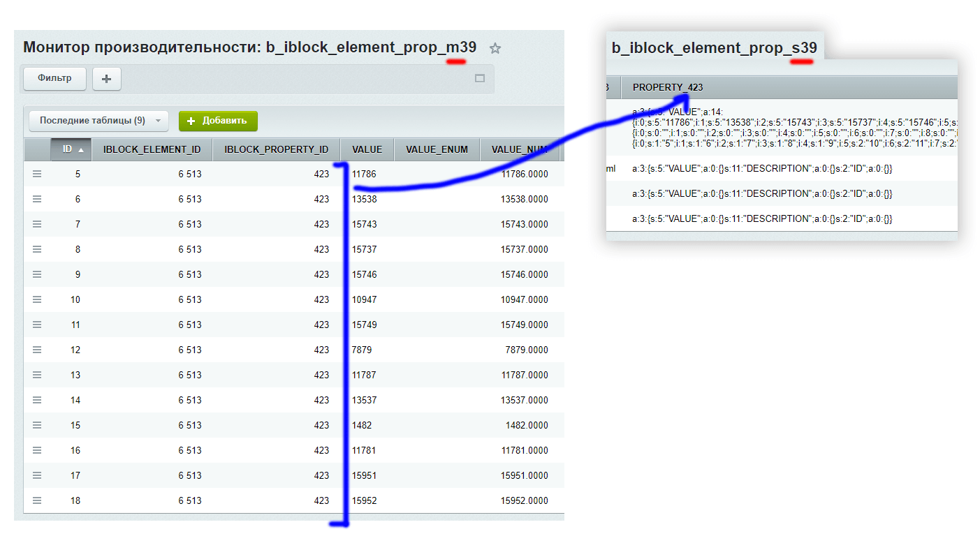Click the PROPERTY_423 column header
The image size is (980, 543).
668,87
